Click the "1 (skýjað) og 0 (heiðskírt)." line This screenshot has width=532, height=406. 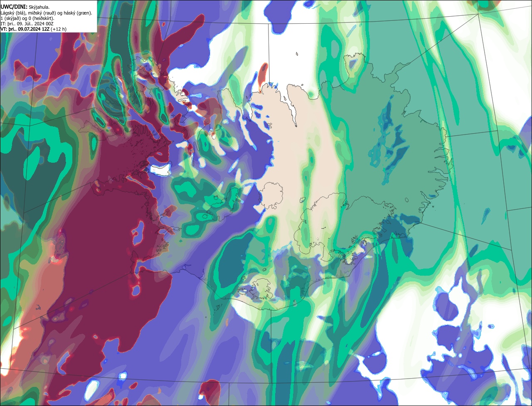(x=27, y=18)
